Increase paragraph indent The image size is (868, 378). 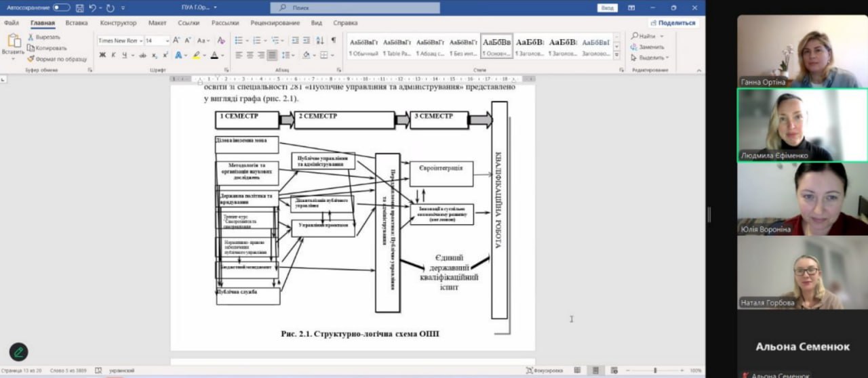307,41
